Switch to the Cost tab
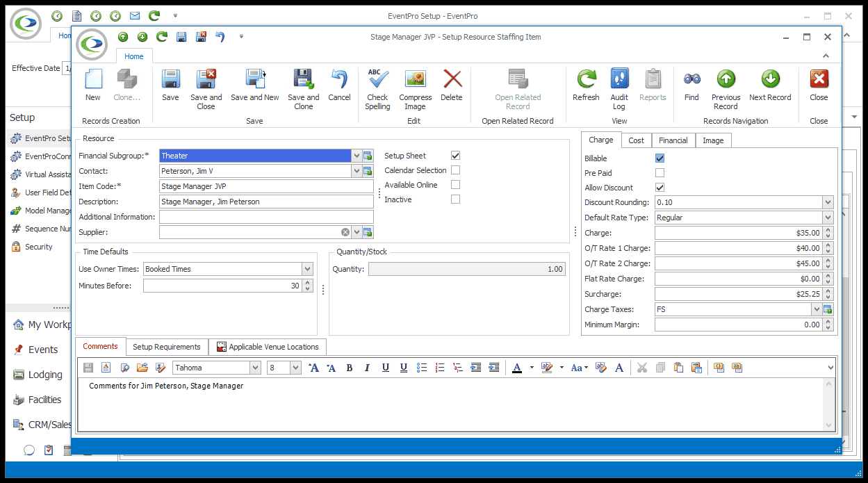 click(x=637, y=140)
